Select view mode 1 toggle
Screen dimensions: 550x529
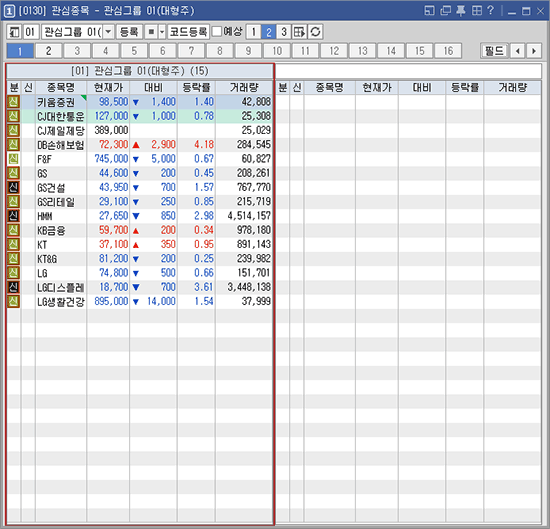point(254,32)
